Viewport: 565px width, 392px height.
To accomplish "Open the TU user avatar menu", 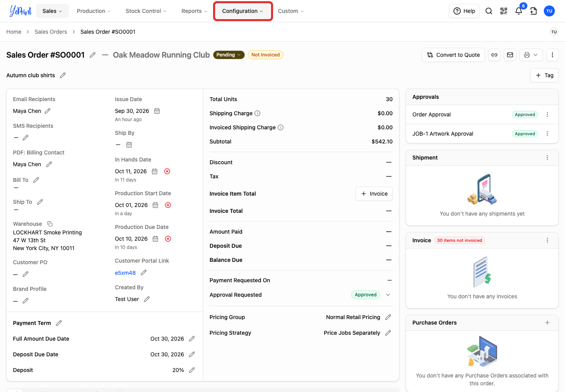I will tap(549, 11).
